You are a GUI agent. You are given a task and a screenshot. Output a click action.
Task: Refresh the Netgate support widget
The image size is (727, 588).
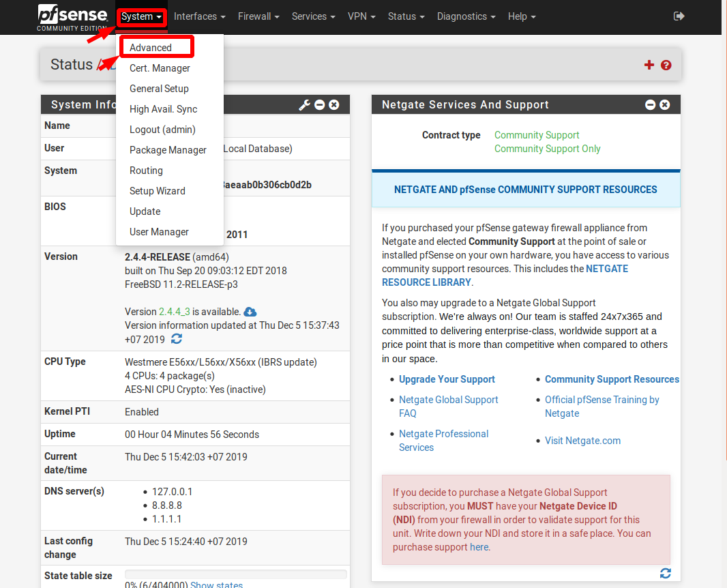666,574
